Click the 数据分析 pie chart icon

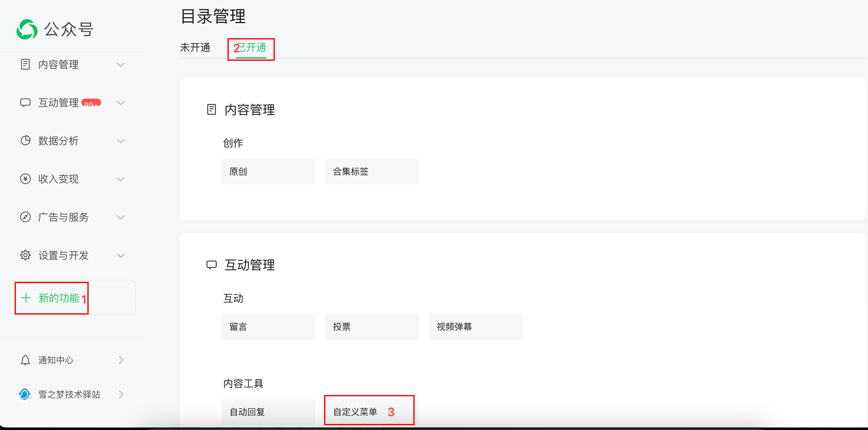(x=25, y=141)
